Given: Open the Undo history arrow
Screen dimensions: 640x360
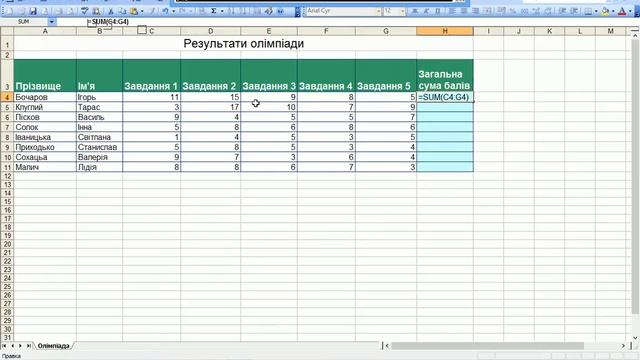Looking at the screenshot, I should (173, 11).
